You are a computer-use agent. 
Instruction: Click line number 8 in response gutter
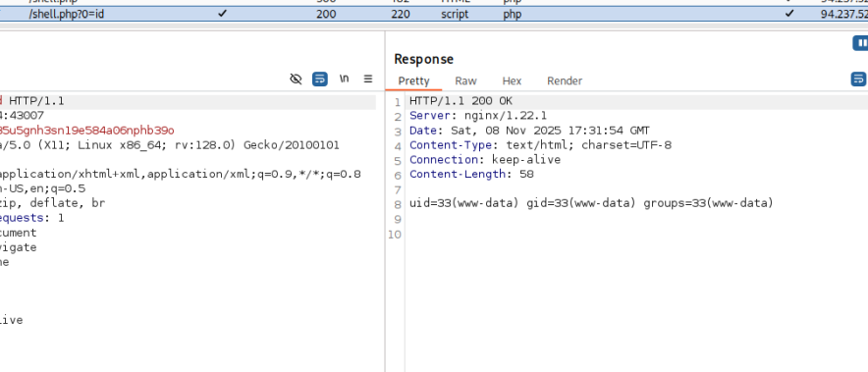397,204
